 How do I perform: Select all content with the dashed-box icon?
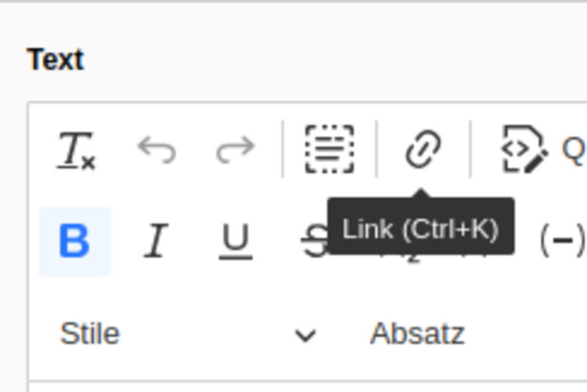(x=330, y=150)
